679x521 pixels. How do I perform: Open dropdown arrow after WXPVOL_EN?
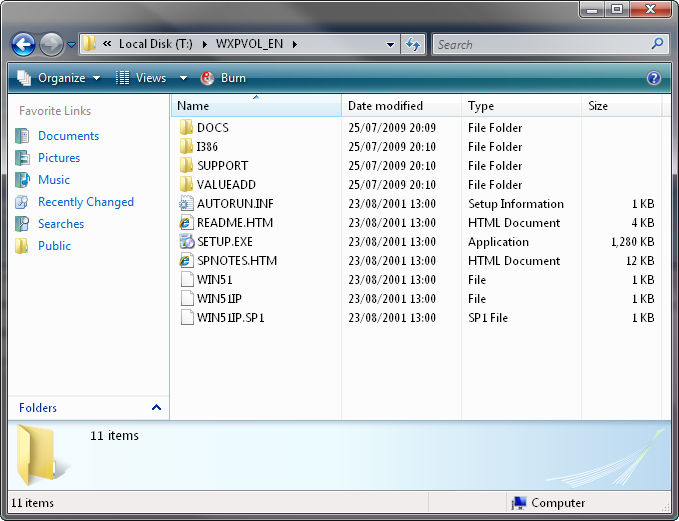295,44
